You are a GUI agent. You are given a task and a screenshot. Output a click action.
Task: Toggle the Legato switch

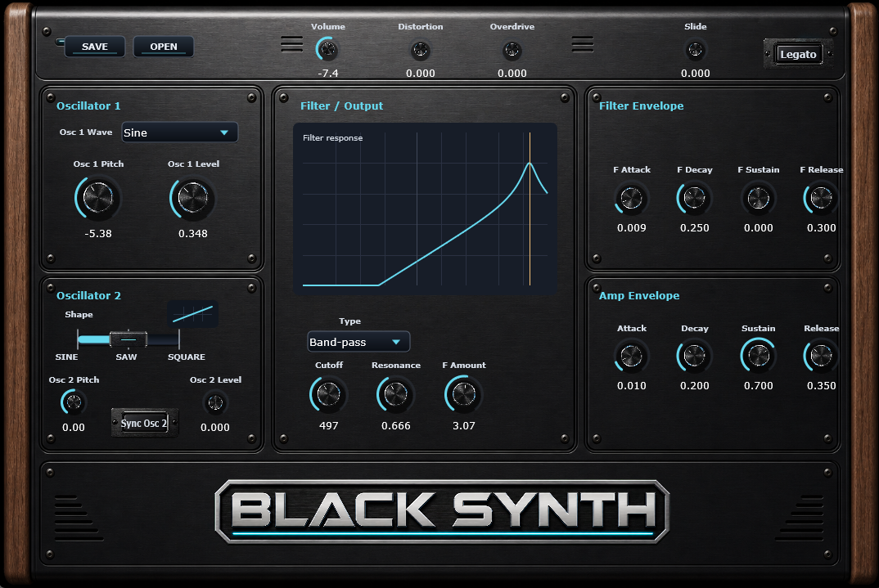tap(798, 54)
